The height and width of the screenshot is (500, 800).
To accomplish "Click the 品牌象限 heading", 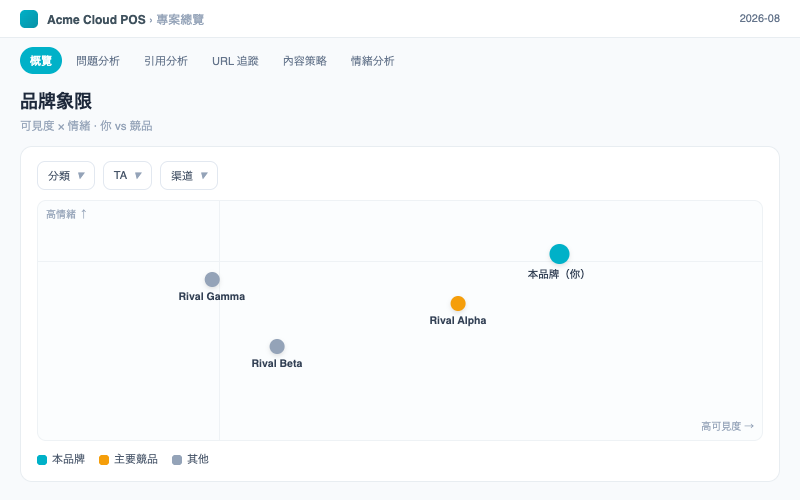I will [56, 101].
